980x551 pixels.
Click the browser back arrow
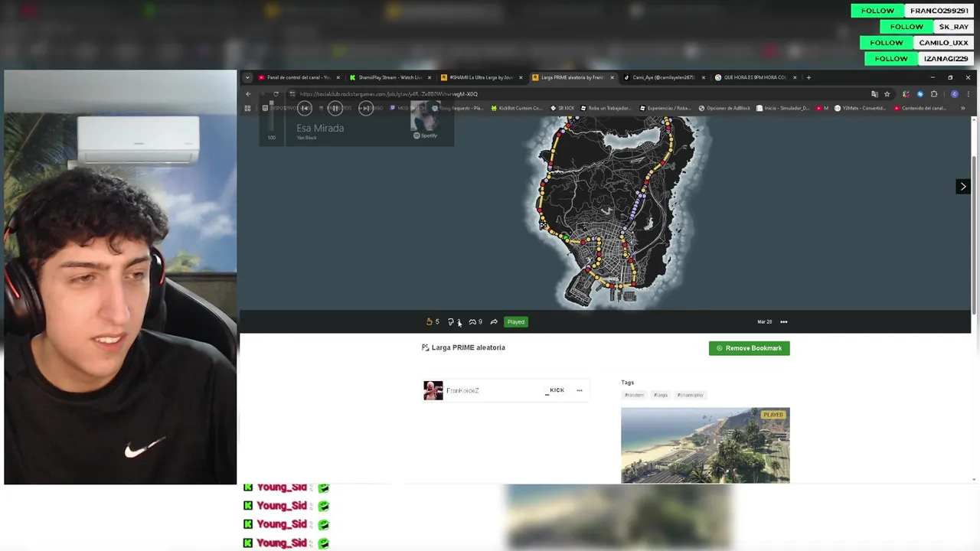coord(248,94)
